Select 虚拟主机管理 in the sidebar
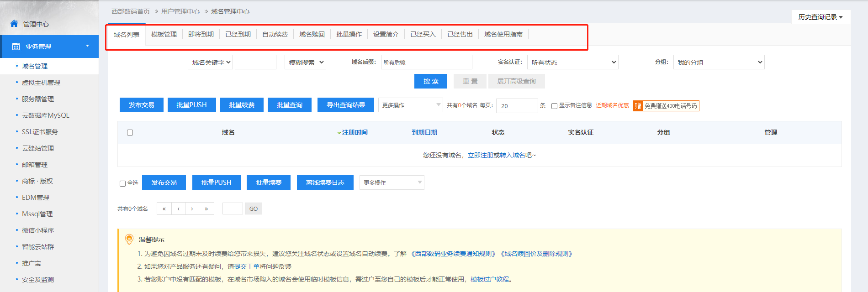The width and height of the screenshot is (868, 292). (41, 83)
